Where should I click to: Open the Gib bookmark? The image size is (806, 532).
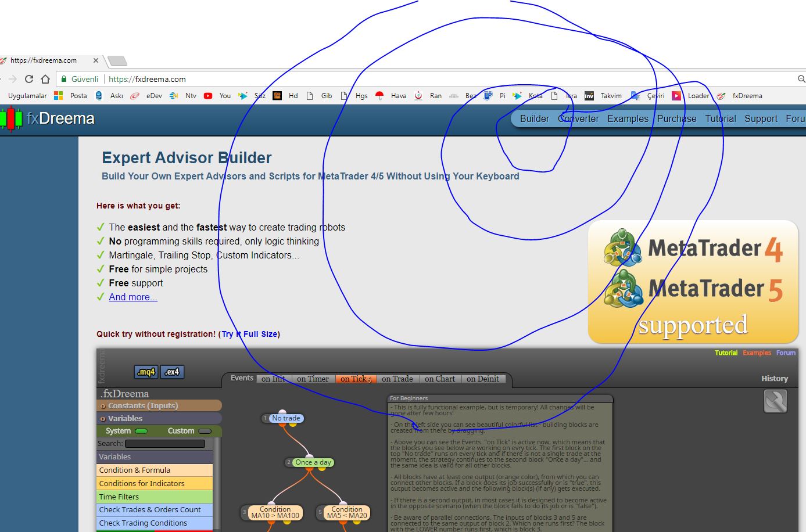(319, 96)
